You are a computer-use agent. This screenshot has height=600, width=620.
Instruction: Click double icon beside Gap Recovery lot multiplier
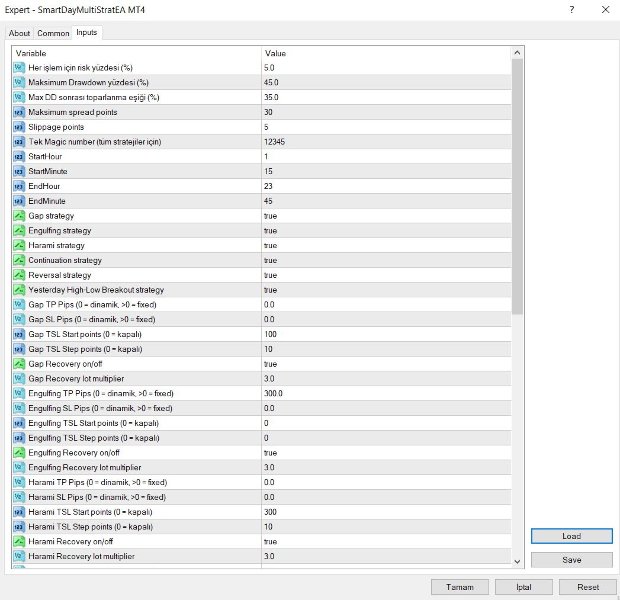pos(19,379)
